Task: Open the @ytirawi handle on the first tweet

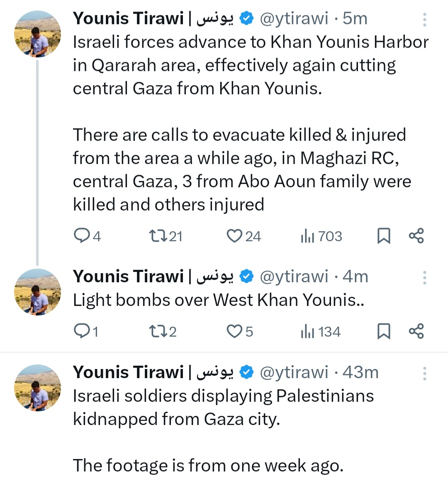Action: [x=294, y=19]
